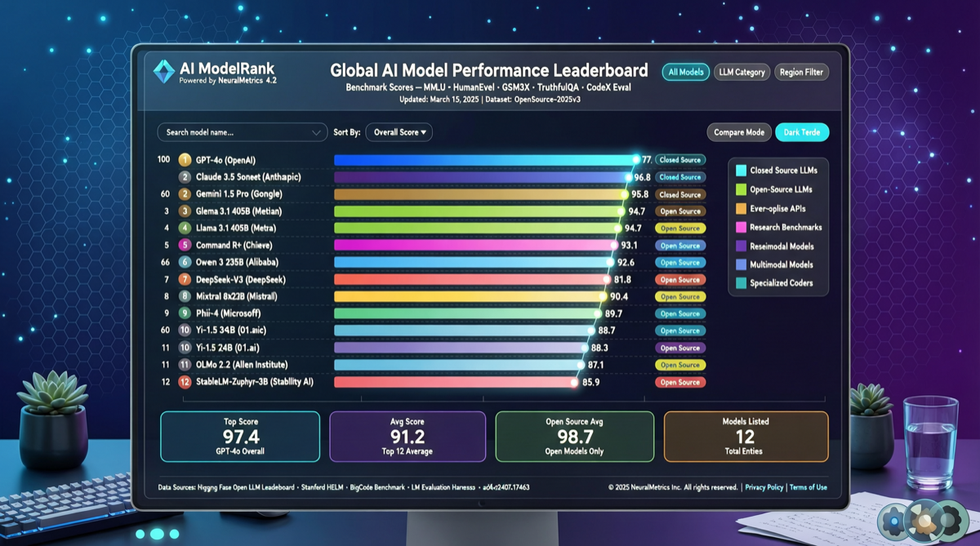
Task: Select the All Models tab
Action: click(x=685, y=72)
